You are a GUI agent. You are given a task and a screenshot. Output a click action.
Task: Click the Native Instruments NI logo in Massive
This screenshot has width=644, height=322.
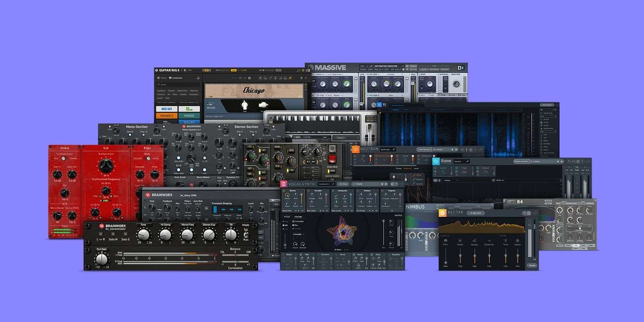tap(460, 68)
